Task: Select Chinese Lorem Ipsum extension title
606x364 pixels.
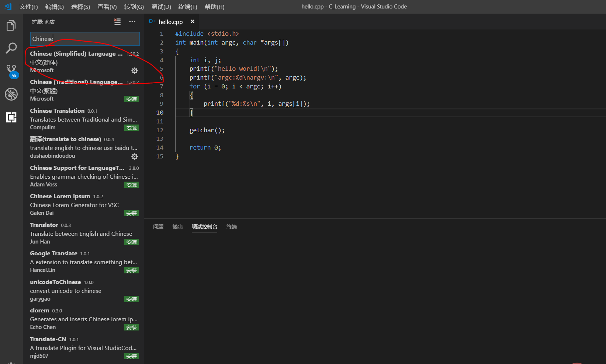Action: (60, 196)
